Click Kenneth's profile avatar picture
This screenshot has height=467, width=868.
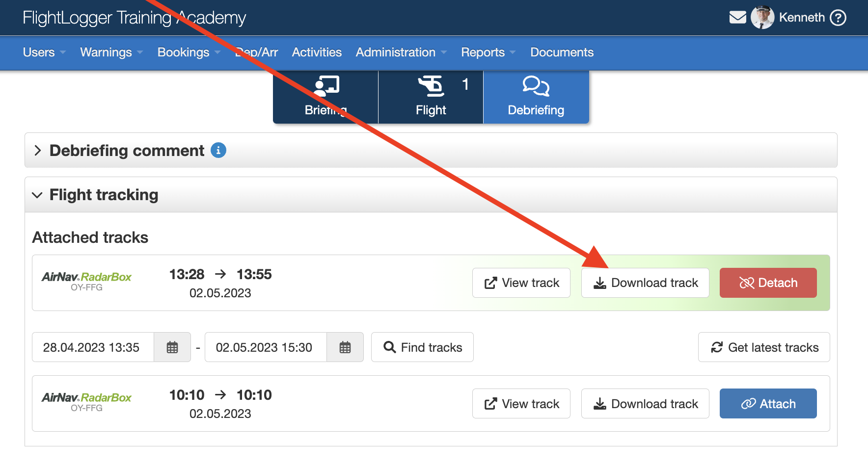(762, 18)
